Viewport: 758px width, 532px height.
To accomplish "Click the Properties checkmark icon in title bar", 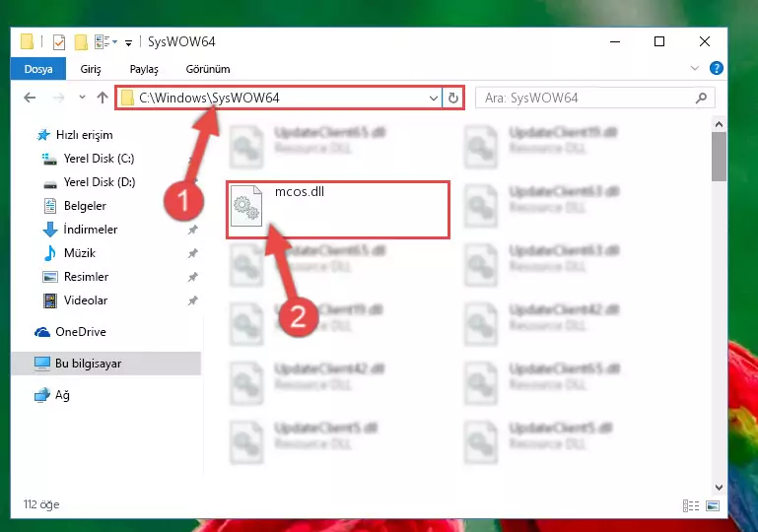I will tap(59, 42).
